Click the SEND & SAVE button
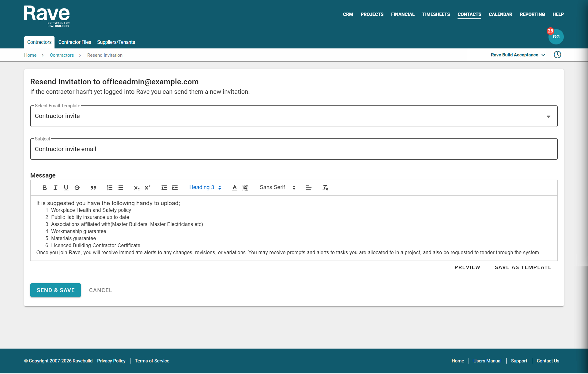 click(x=55, y=290)
